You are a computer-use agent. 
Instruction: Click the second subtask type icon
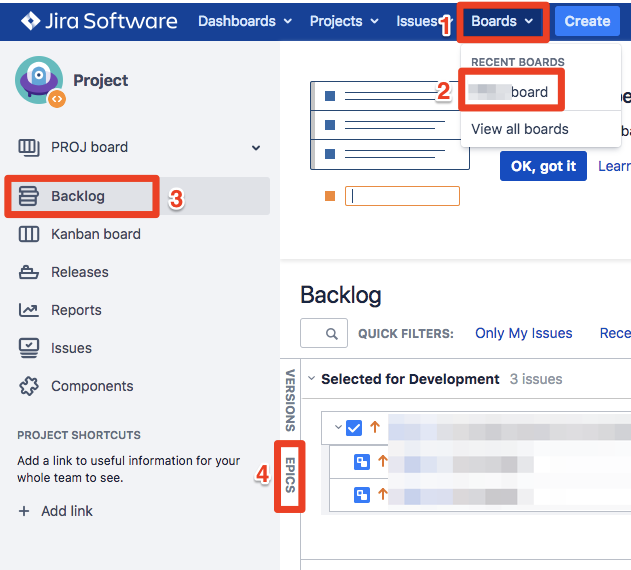(361, 495)
